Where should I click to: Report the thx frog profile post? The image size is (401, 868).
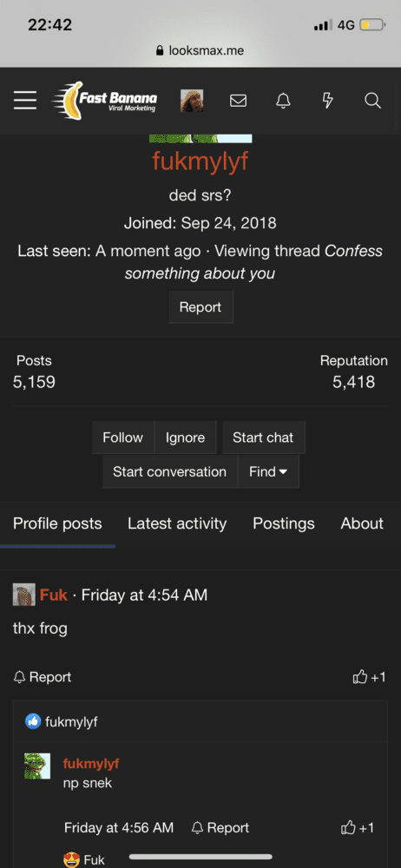tap(42, 677)
